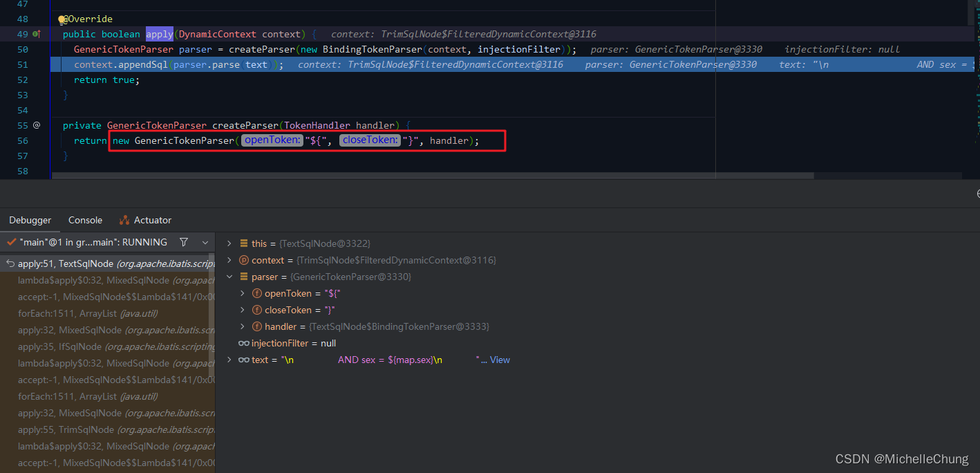
Task: Collapse the parser variable node
Action: click(229, 277)
